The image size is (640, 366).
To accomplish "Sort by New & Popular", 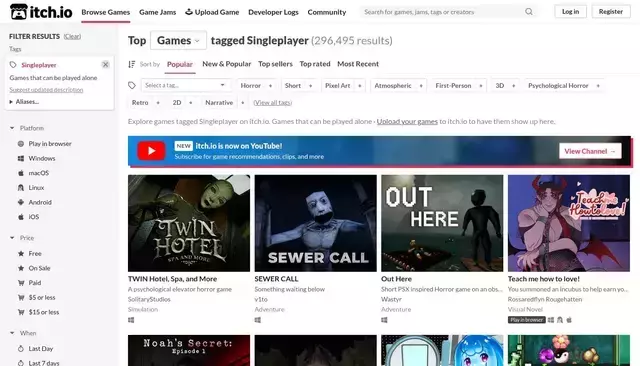I will (227, 64).
